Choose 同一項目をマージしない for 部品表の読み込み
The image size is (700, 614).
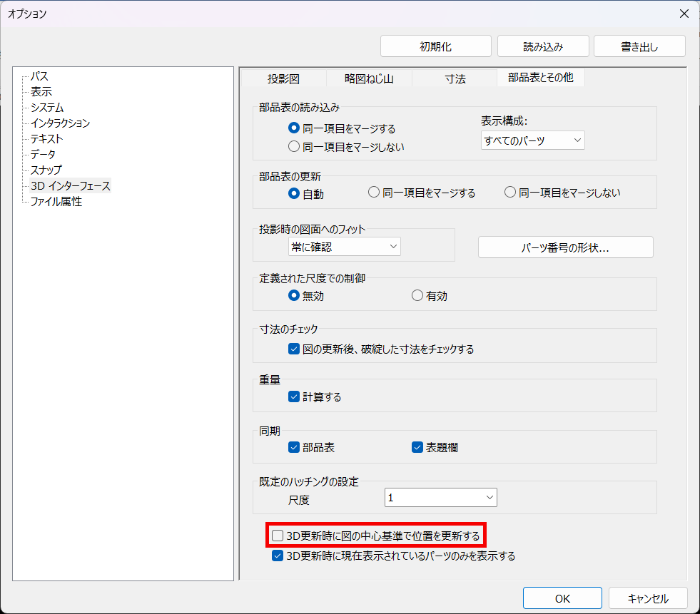tap(293, 146)
